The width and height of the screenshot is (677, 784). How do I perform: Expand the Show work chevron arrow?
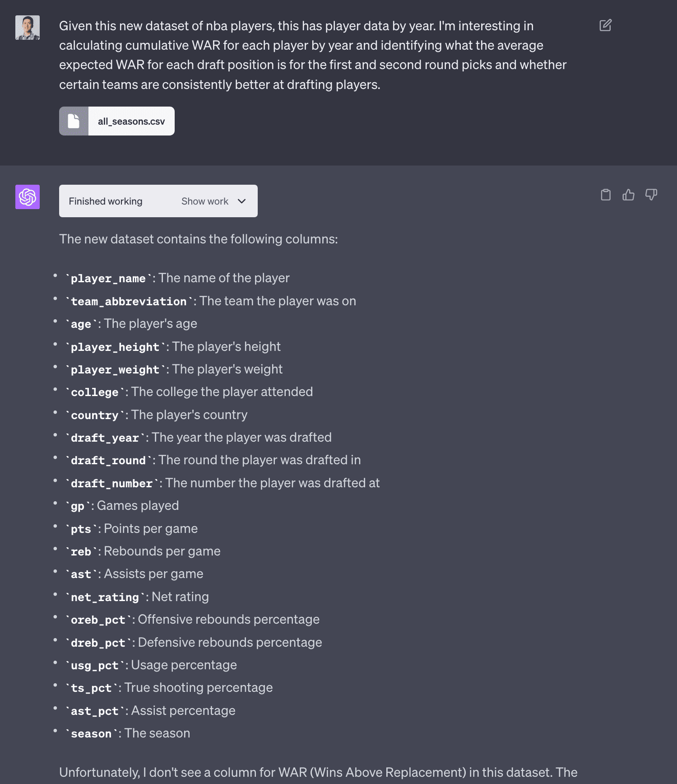pyautogui.click(x=242, y=201)
